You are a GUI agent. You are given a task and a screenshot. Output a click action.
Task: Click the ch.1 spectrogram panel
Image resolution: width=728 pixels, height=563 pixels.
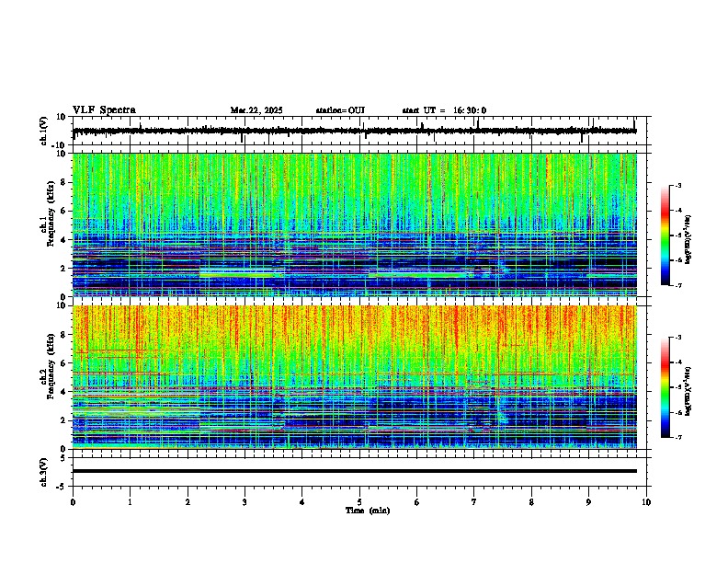(x=354, y=224)
